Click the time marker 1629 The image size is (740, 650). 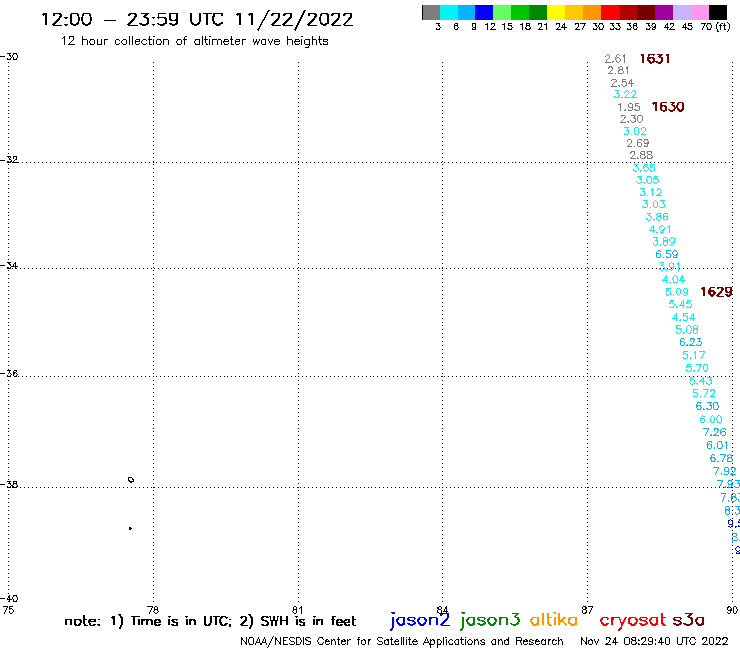716,292
